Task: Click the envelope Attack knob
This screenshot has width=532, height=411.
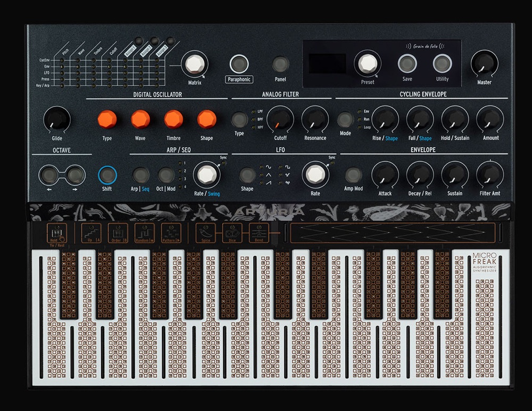Action: click(x=385, y=175)
